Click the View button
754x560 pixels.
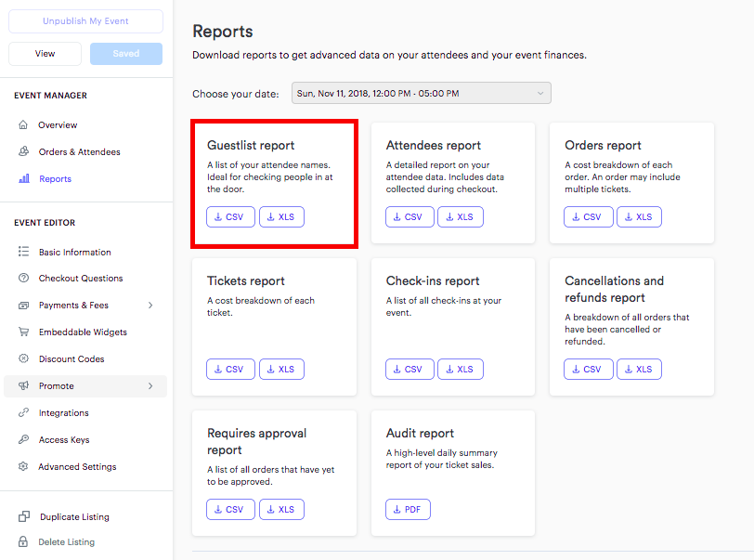click(45, 54)
